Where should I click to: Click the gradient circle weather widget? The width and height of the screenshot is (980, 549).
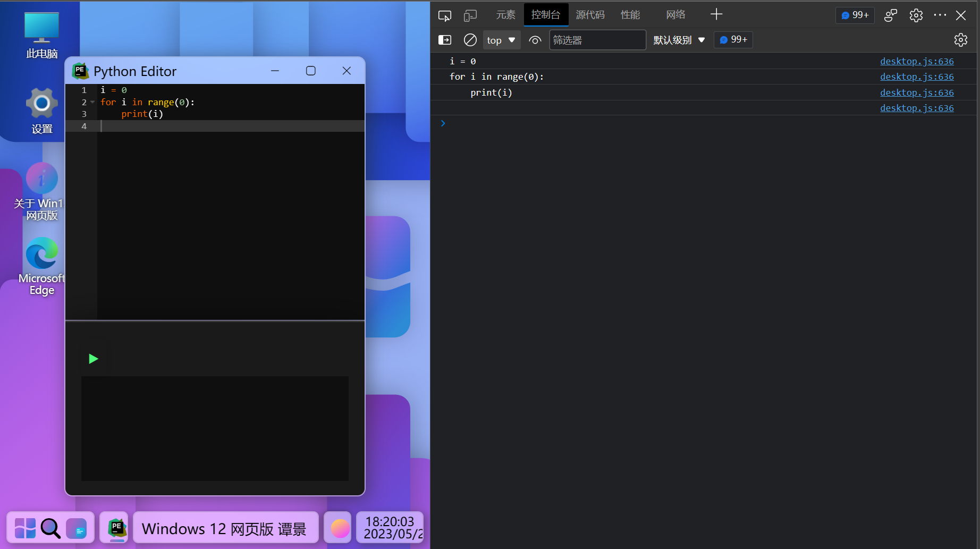337,527
